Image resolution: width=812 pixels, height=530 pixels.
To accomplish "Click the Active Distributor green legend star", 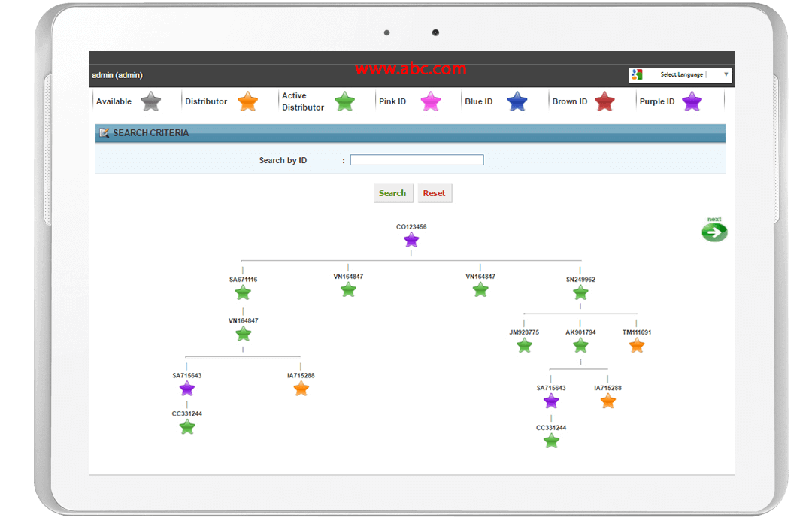I will (344, 101).
